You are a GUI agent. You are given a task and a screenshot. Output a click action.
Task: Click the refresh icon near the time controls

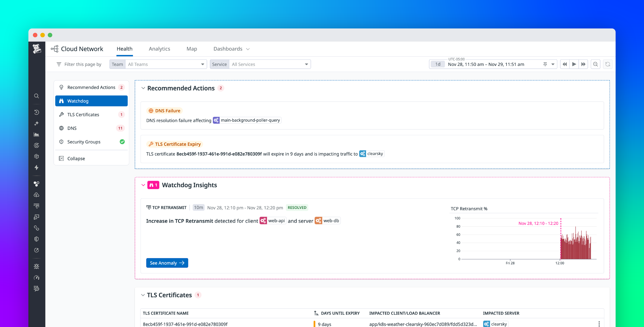coord(608,64)
